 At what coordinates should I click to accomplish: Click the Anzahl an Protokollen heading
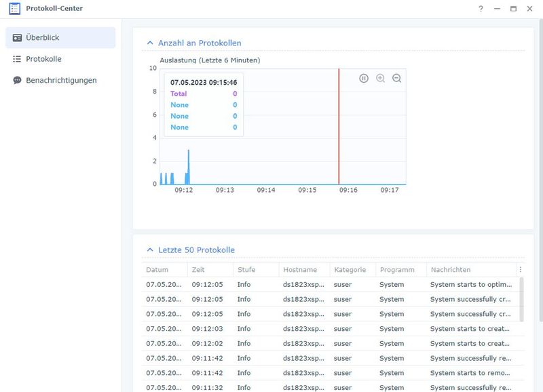click(x=200, y=42)
